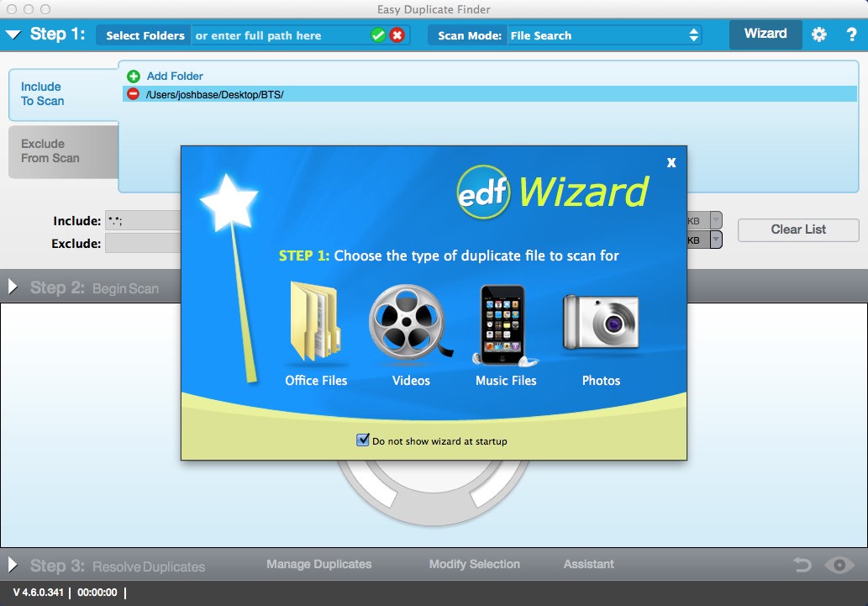Collapse the Step 1 section triangle
This screenshot has width=868, height=606.
(13, 35)
